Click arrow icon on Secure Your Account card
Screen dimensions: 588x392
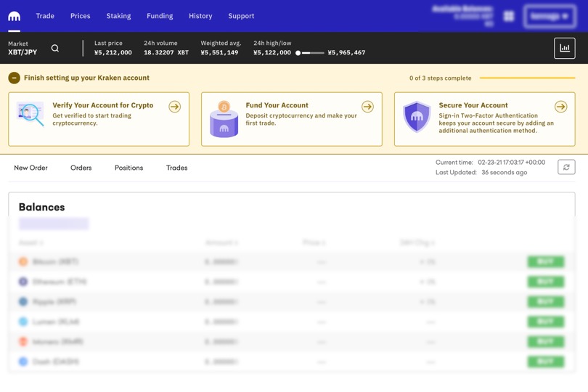click(561, 107)
